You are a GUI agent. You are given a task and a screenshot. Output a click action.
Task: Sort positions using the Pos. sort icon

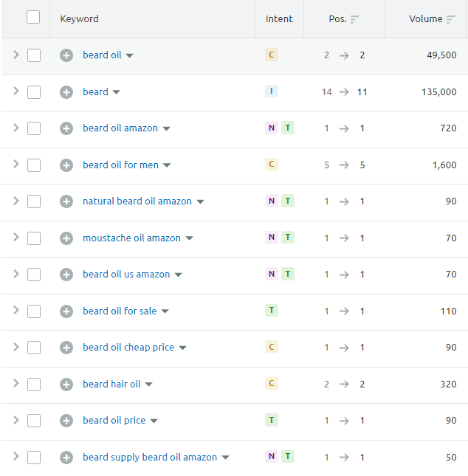pos(354,19)
